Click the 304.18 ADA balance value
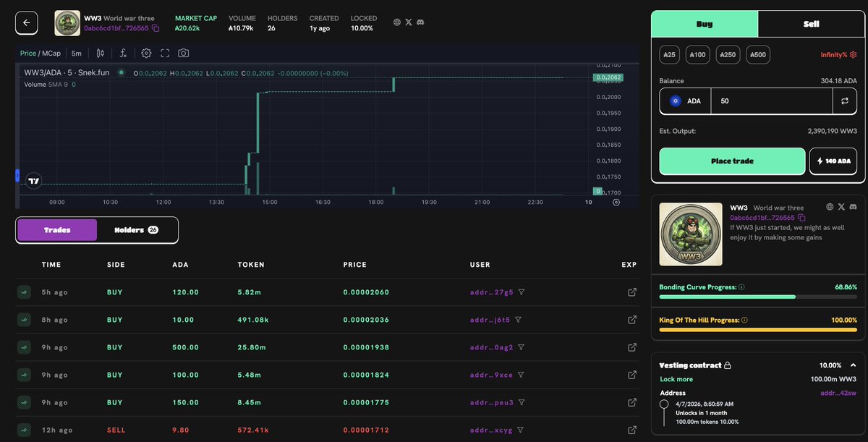 coord(839,81)
